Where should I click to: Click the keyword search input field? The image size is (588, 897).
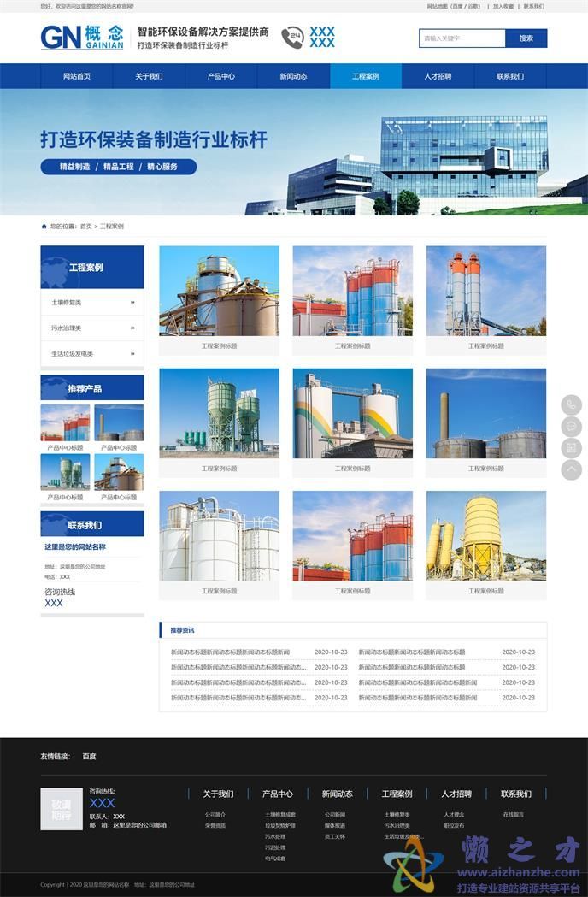462,38
